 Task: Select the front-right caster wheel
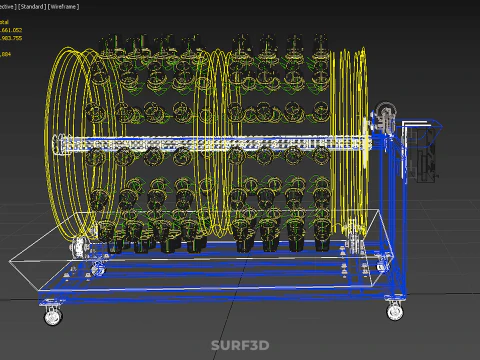click(x=395, y=311)
